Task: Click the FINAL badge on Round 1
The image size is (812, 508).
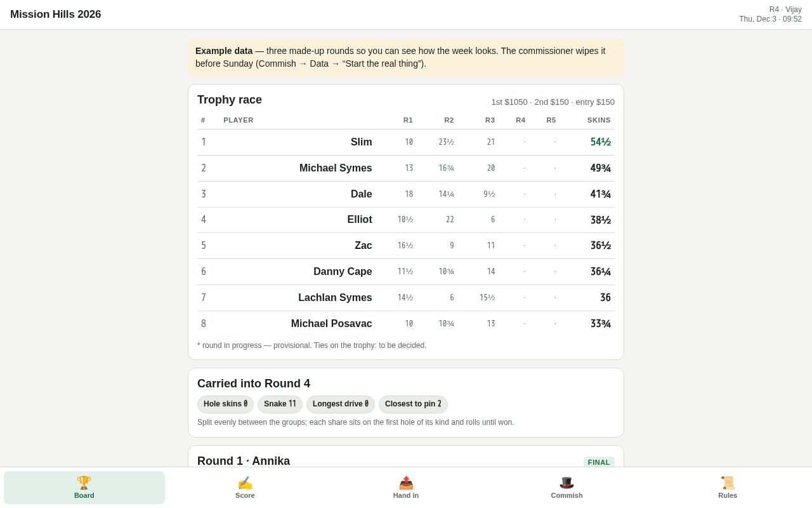Action: [x=599, y=462]
